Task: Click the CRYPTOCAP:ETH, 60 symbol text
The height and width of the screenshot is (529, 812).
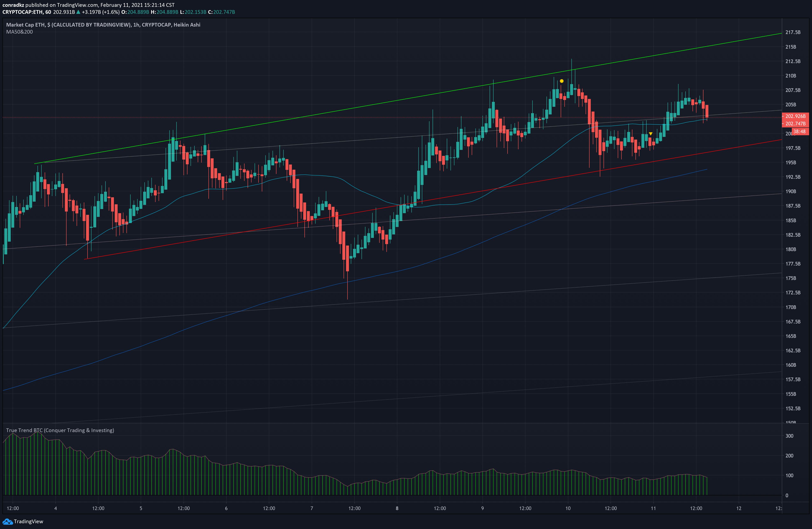Action: (x=27, y=12)
